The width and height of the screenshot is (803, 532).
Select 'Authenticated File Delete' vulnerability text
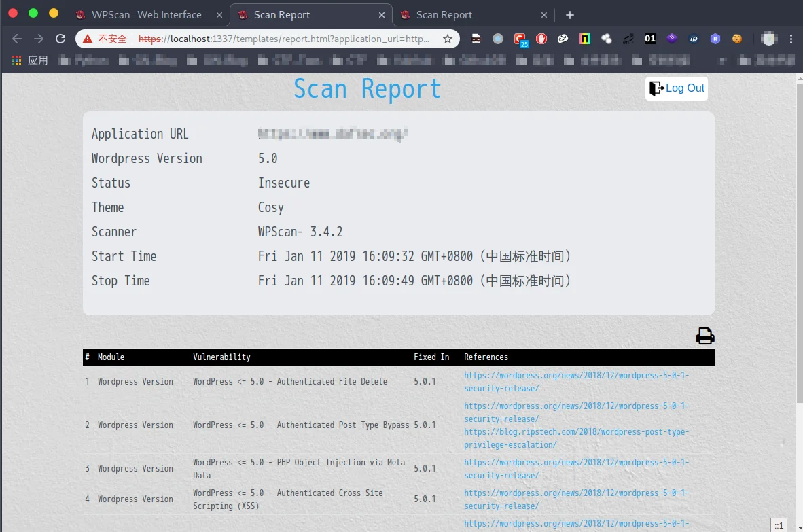(332, 381)
